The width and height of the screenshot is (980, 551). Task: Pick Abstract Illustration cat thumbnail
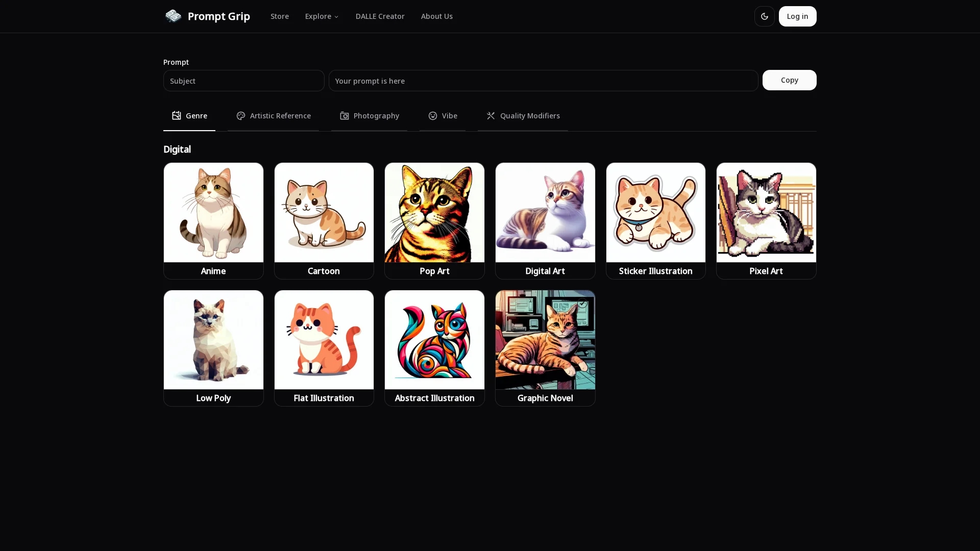tap(434, 340)
